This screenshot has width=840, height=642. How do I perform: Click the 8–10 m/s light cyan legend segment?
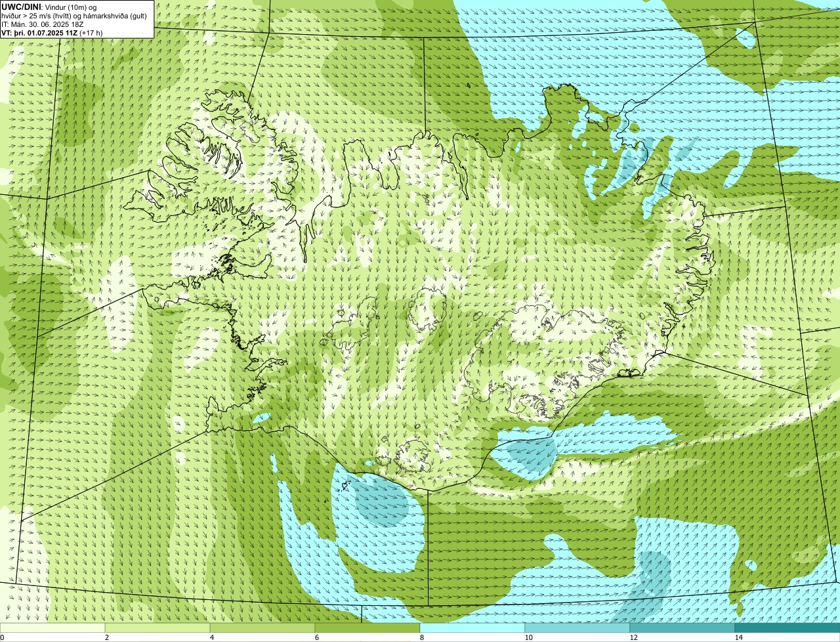pos(472,628)
